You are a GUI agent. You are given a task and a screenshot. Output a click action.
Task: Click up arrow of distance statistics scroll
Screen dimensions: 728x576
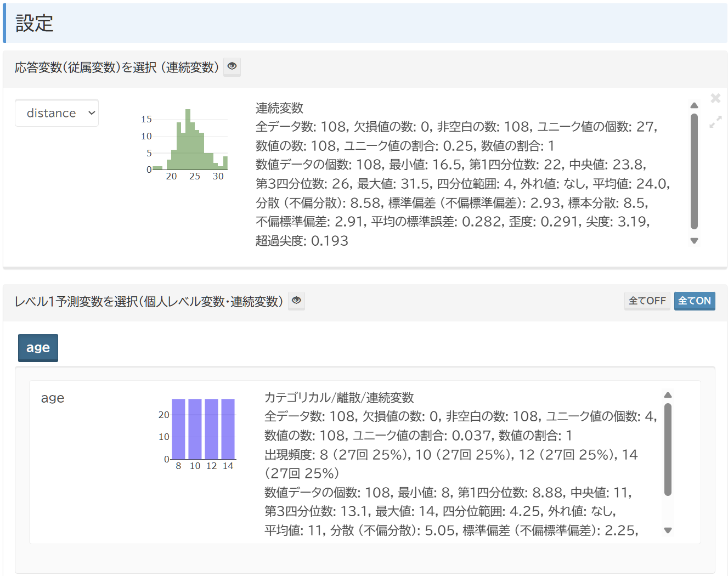click(x=694, y=105)
